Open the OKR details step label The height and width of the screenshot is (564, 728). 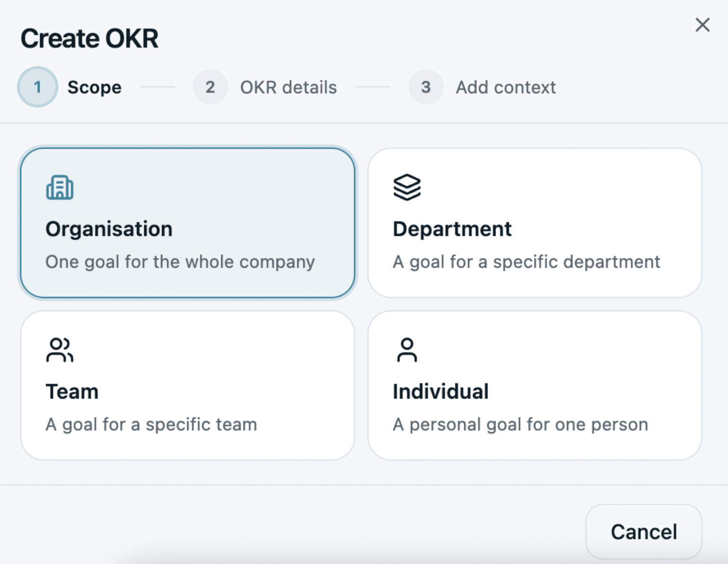(288, 87)
